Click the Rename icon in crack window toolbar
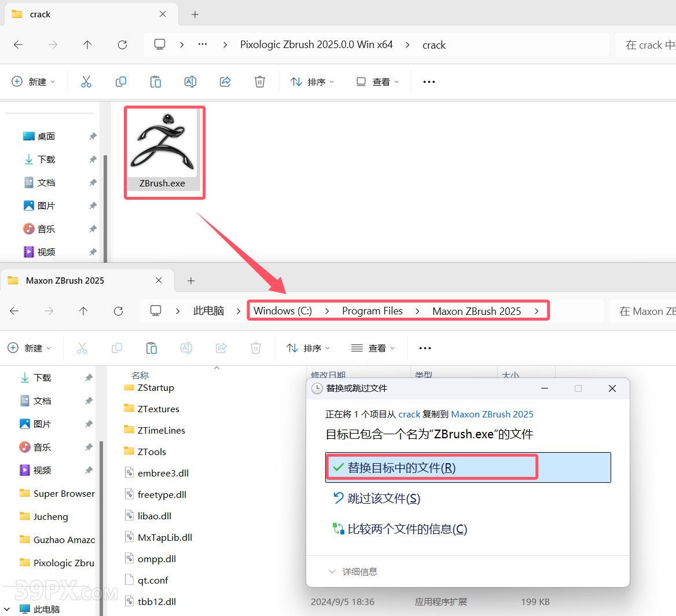 [190, 82]
